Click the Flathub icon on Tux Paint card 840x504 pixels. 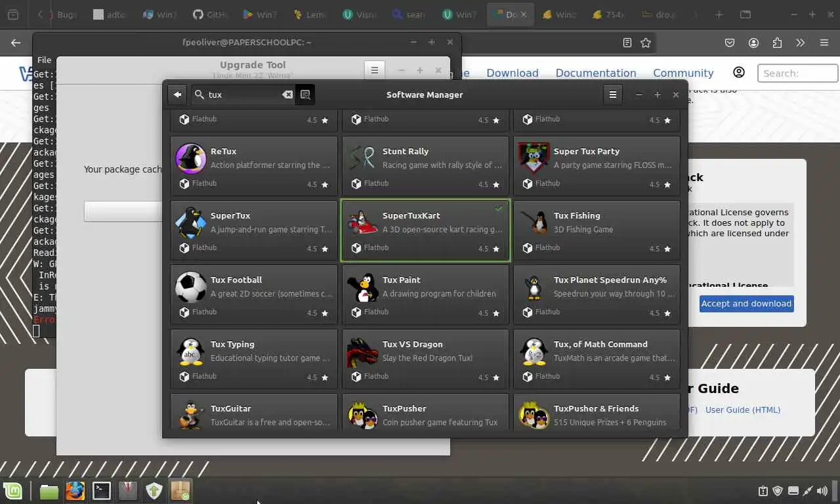coord(356,312)
